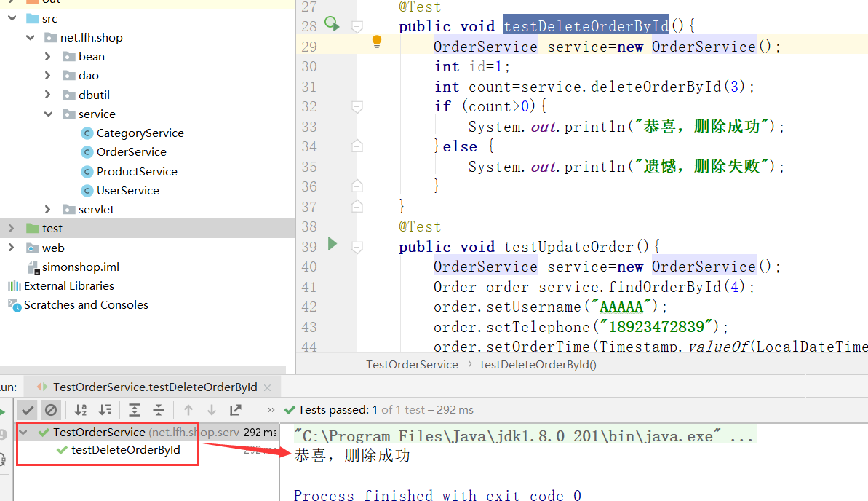Select the src folder
The width and height of the screenshot is (868, 501).
49,18
